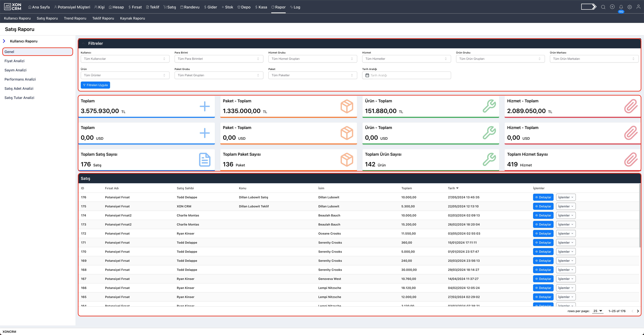
Task: Click 'Oceane Crooks' name cell
Action: point(330,233)
